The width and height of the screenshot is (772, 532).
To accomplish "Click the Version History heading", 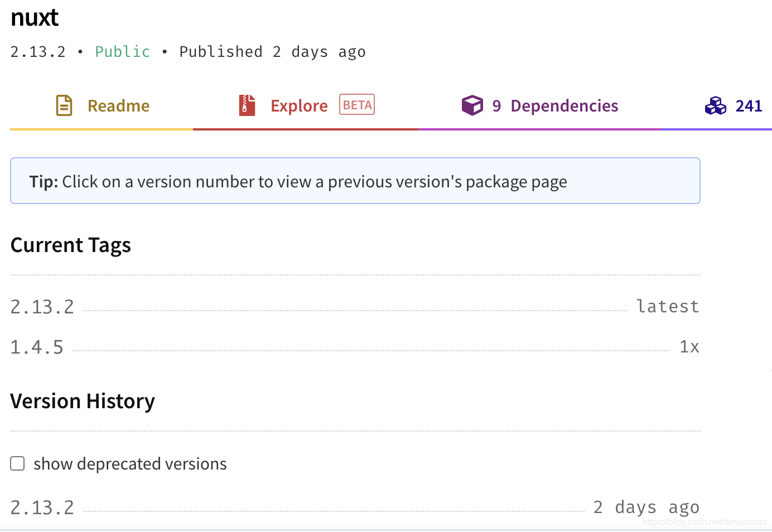I will coord(83,402).
